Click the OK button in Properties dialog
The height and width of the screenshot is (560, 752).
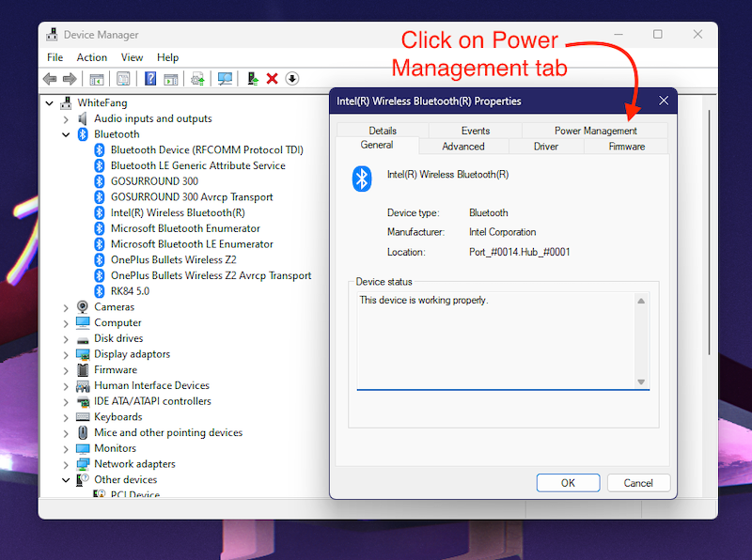pyautogui.click(x=568, y=483)
